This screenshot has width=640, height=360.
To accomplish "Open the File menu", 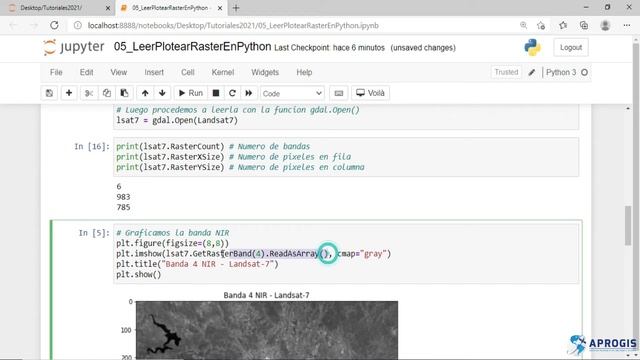I will [x=56, y=72].
